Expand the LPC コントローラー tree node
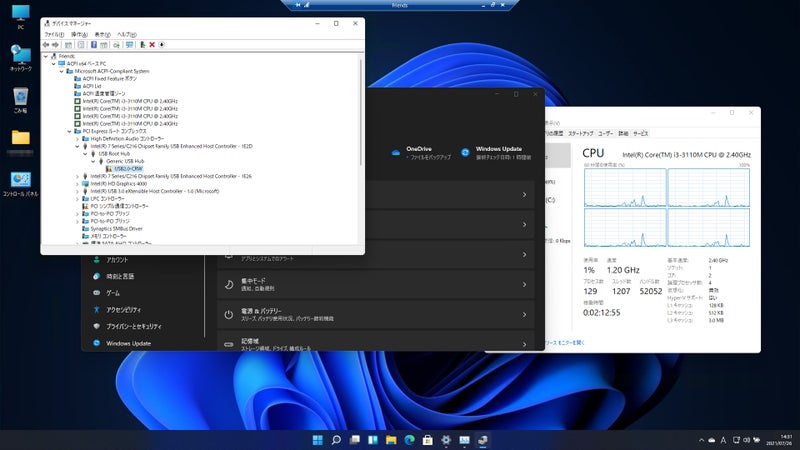Image resolution: width=800 pixels, height=450 pixels. point(77,198)
